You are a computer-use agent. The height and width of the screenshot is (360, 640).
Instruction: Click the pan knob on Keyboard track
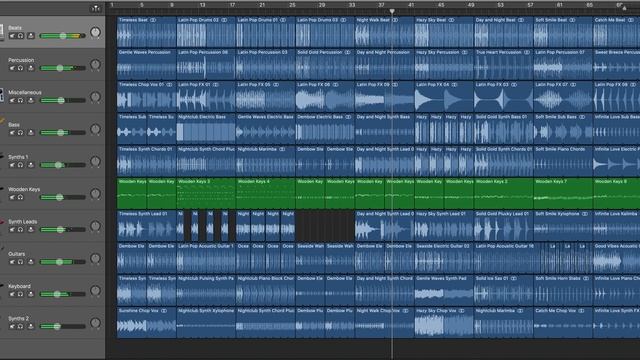pos(95,291)
